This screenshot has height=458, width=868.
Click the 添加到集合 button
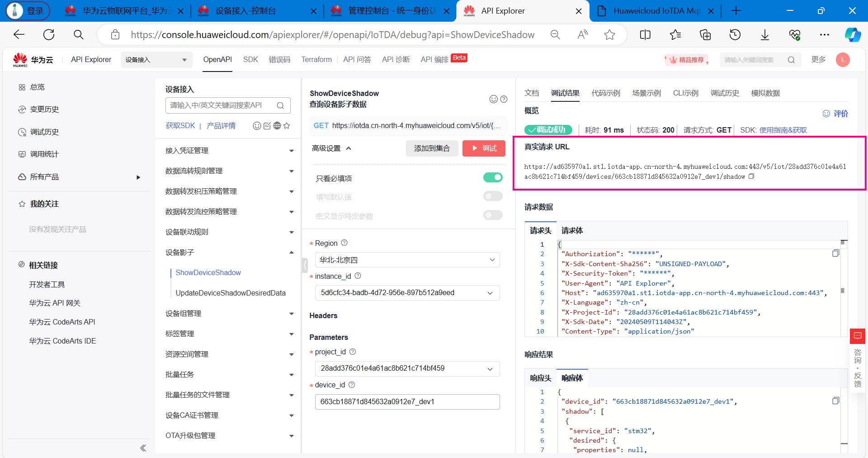(x=432, y=148)
